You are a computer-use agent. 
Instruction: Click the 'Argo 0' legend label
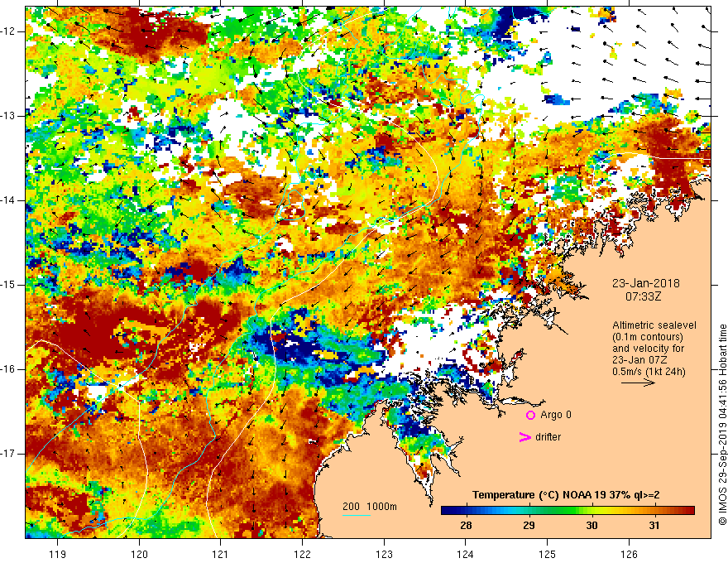tap(556, 415)
